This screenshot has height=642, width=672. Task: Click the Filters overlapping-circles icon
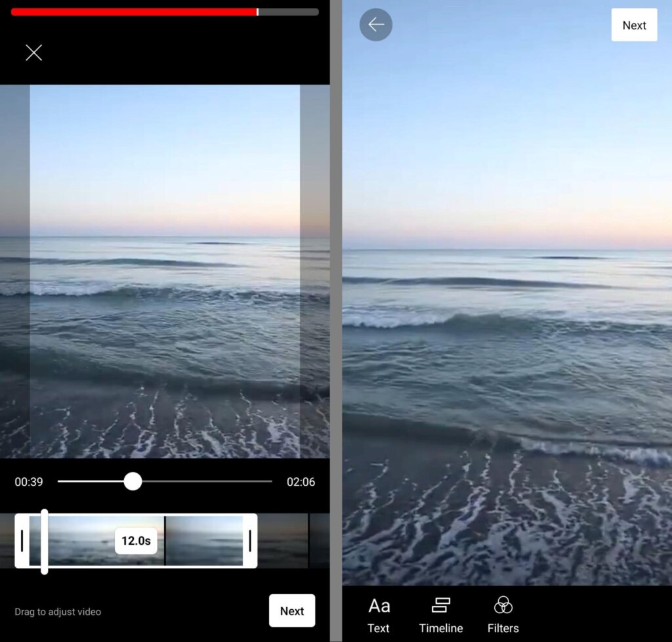coord(503,605)
